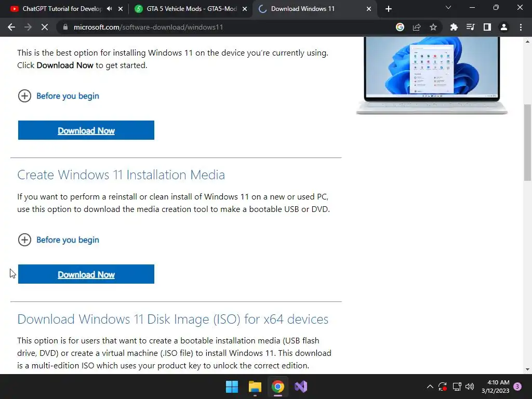This screenshot has width=532, height=399.
Task: Click the forward navigation arrow
Action: [28, 27]
